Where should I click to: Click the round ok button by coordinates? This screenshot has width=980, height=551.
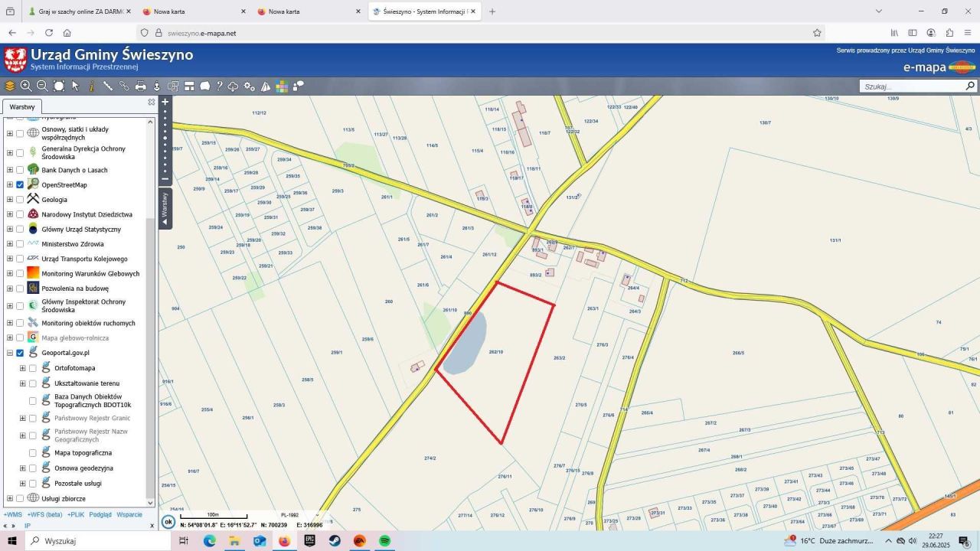pyautogui.click(x=168, y=522)
